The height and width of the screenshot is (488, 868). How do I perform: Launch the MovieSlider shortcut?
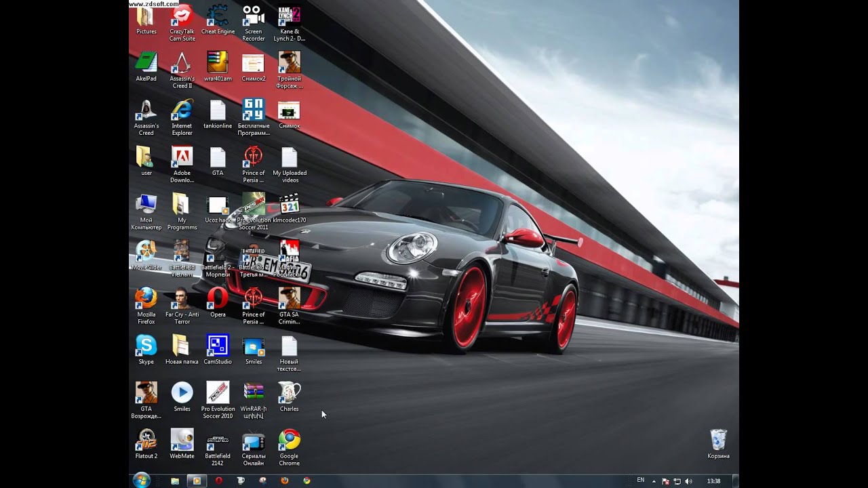click(146, 256)
